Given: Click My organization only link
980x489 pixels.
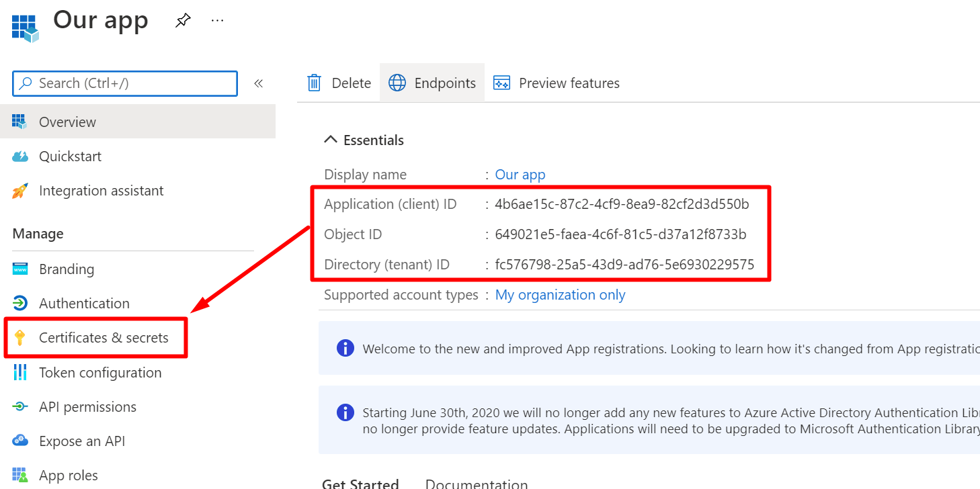Looking at the screenshot, I should coord(560,295).
